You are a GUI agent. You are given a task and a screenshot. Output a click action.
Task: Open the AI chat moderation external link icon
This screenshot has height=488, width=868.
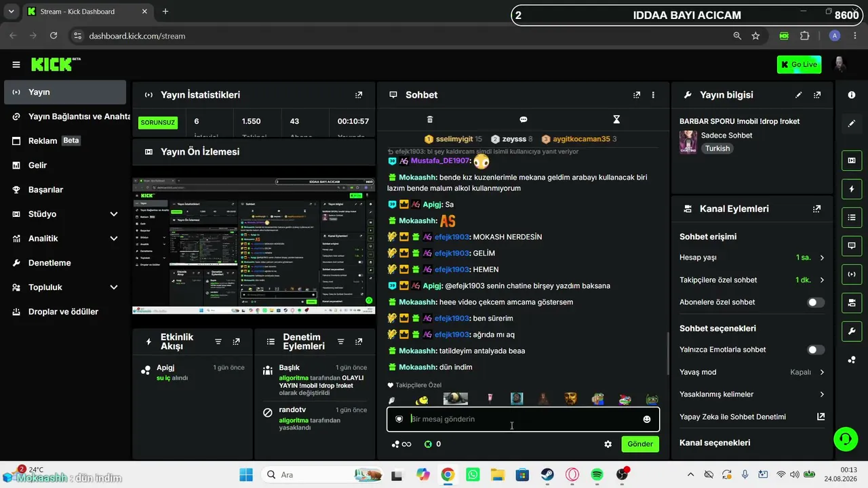821,417
